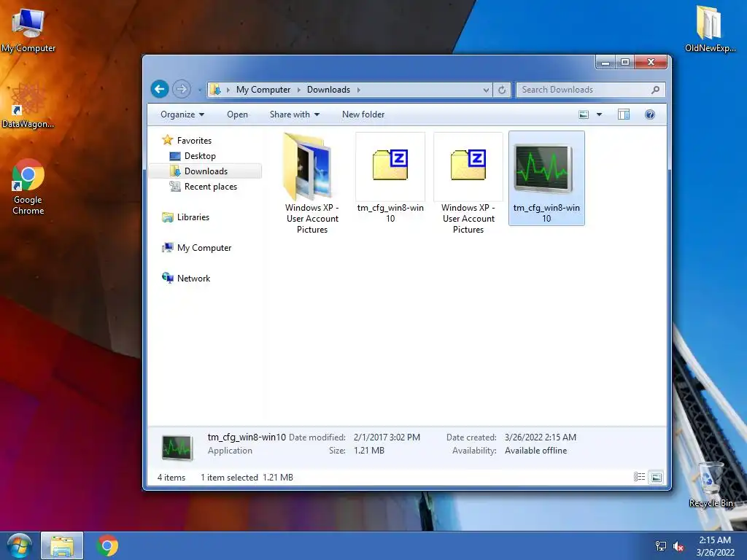Click the 4 items status text

click(x=171, y=477)
